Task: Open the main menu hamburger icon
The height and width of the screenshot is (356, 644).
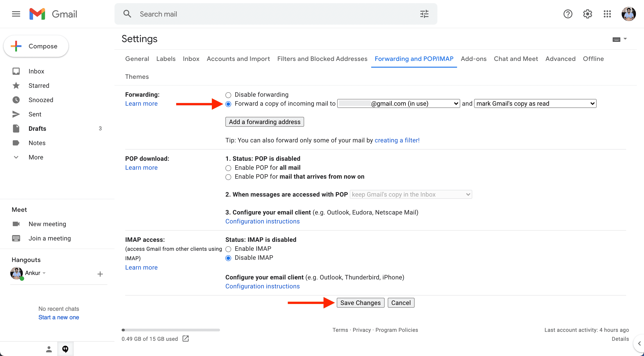Action: point(16,14)
